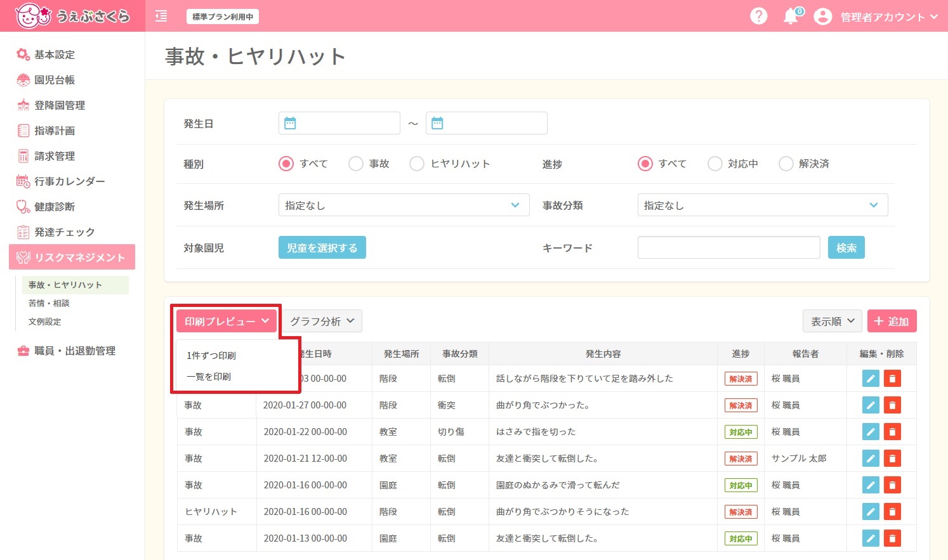Click the うぇぶさくら logo
Screen dimensions: 948x560
tap(72, 16)
